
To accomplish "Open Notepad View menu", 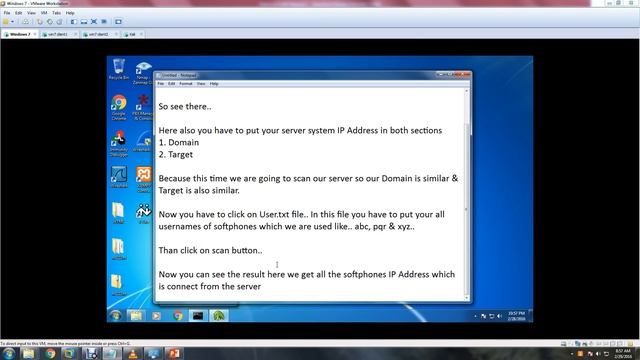I will click(x=201, y=84).
